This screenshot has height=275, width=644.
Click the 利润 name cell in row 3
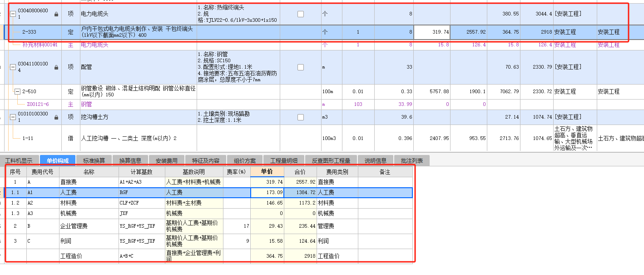coord(89,241)
